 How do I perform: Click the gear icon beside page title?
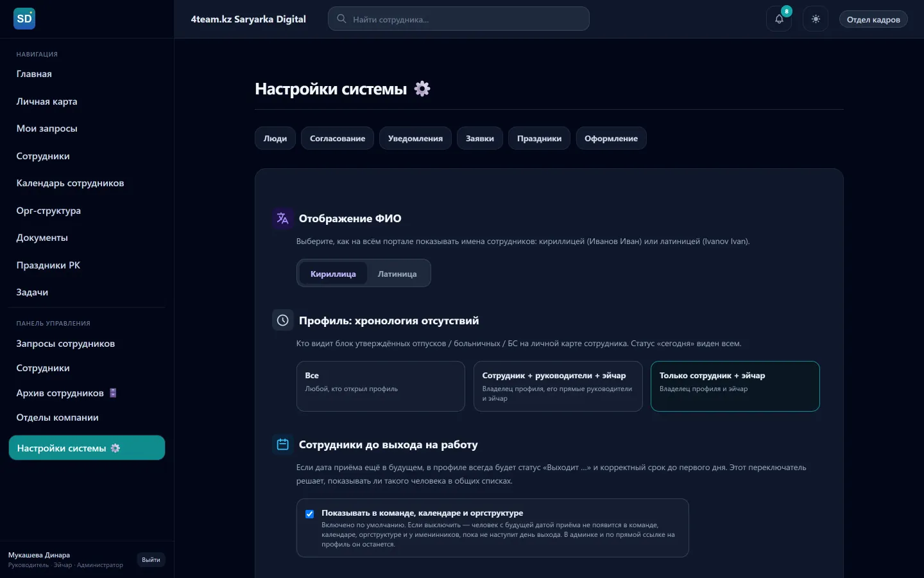coord(422,89)
